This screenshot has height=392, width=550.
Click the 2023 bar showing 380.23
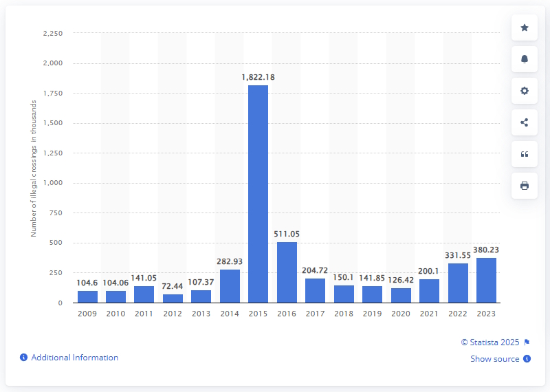coord(486,281)
